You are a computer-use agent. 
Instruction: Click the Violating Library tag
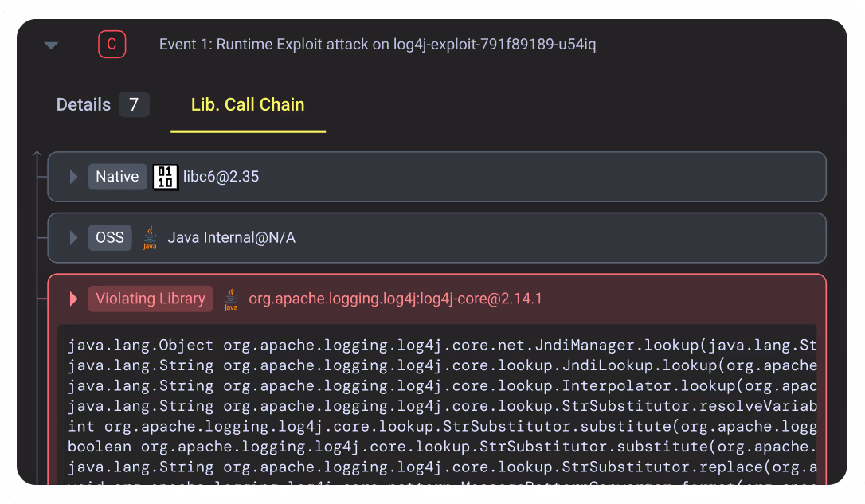(150, 299)
